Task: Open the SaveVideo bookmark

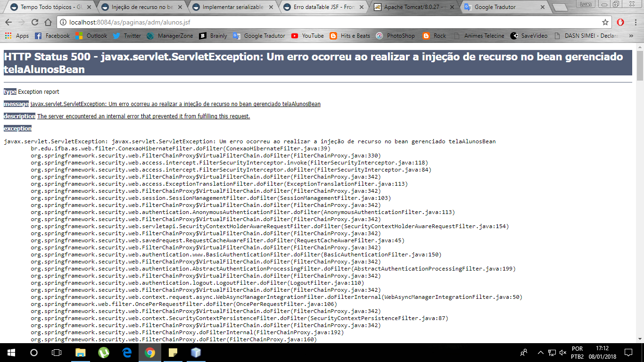Action: coord(529,36)
